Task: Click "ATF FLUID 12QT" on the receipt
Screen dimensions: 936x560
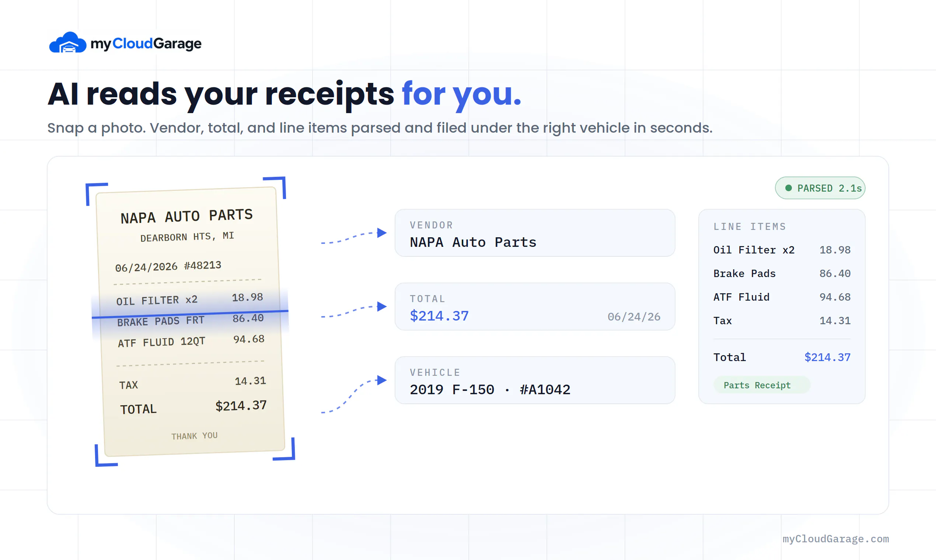Action: tap(161, 342)
